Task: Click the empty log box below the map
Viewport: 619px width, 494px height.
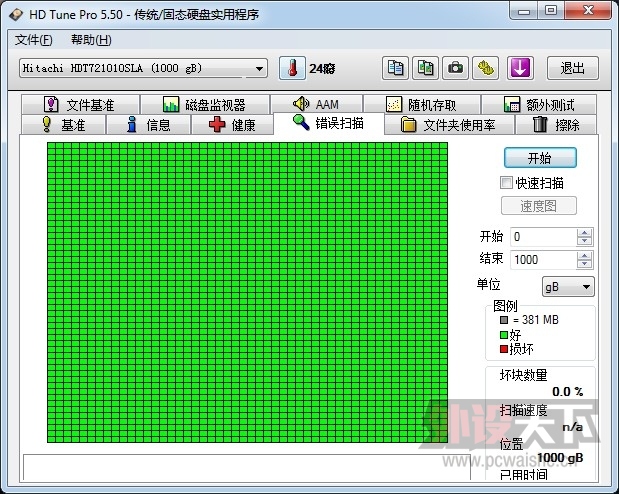Action: [247, 467]
